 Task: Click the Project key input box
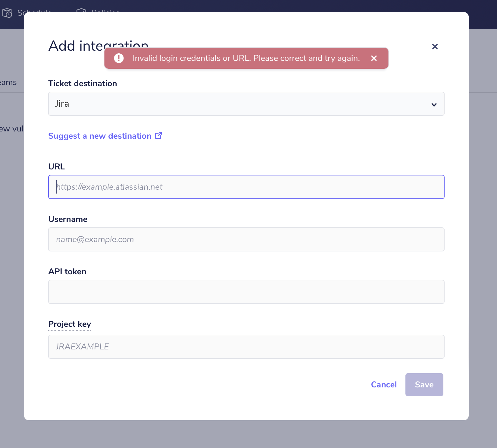coord(246,346)
